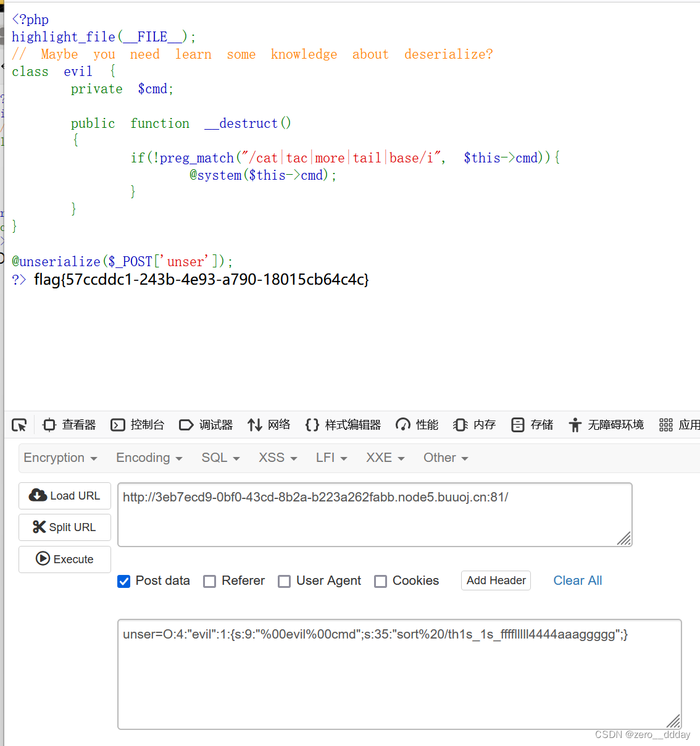Enable the User Agent checkbox

point(284,581)
